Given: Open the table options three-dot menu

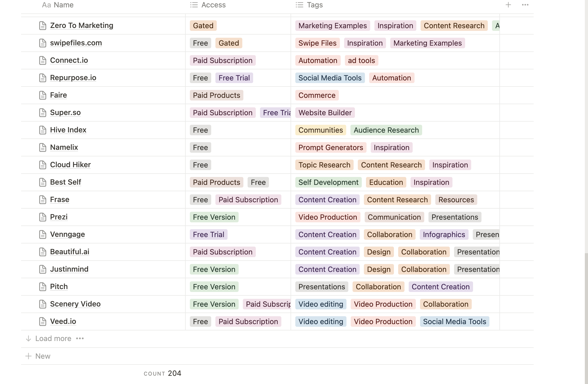Looking at the screenshot, I should 525,5.
